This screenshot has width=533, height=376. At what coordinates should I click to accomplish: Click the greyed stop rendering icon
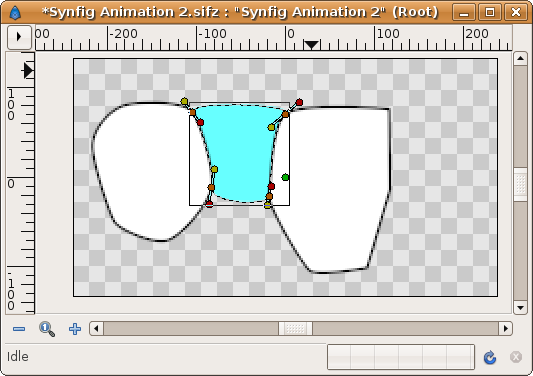pos(516,357)
